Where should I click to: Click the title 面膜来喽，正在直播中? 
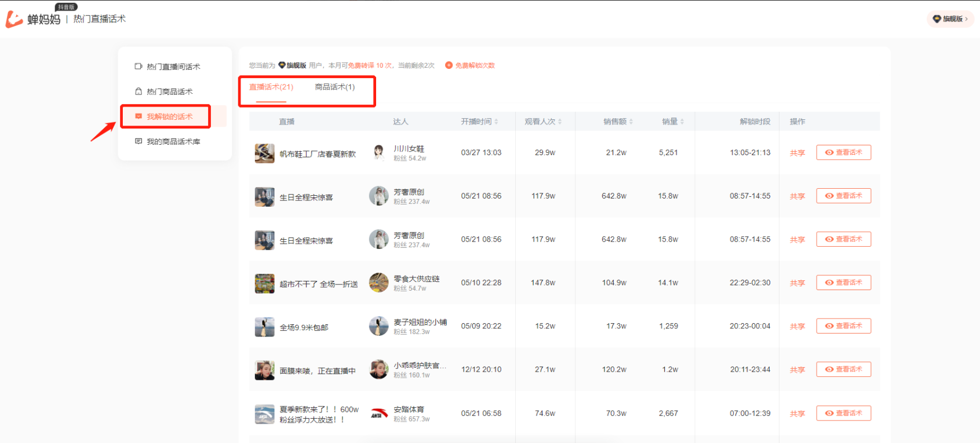click(318, 371)
